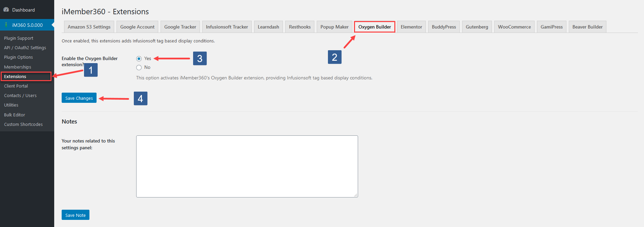
Task: Click the Dashboard gauge icon
Action: pos(6,10)
